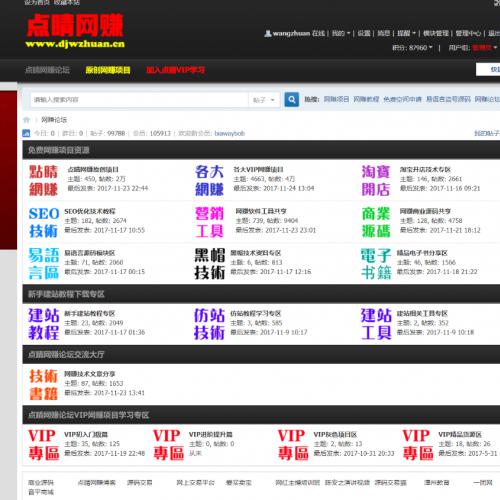Select the purple 淘寶開店 forum icon

(x=376, y=181)
